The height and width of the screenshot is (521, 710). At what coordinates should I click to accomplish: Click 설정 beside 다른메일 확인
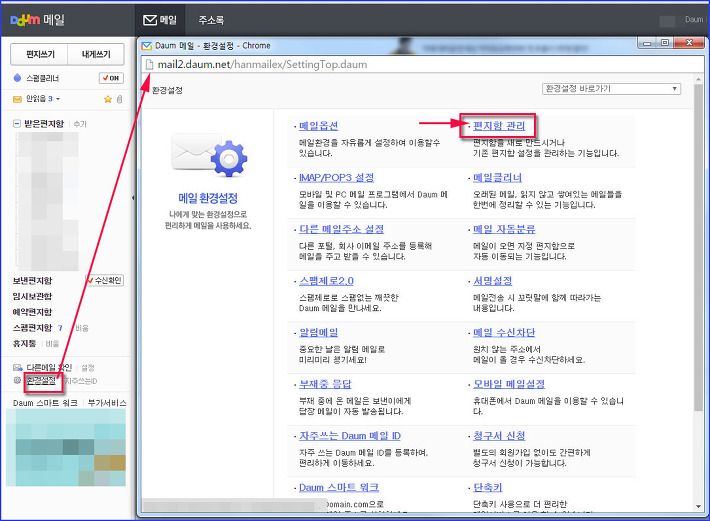[x=88, y=368]
